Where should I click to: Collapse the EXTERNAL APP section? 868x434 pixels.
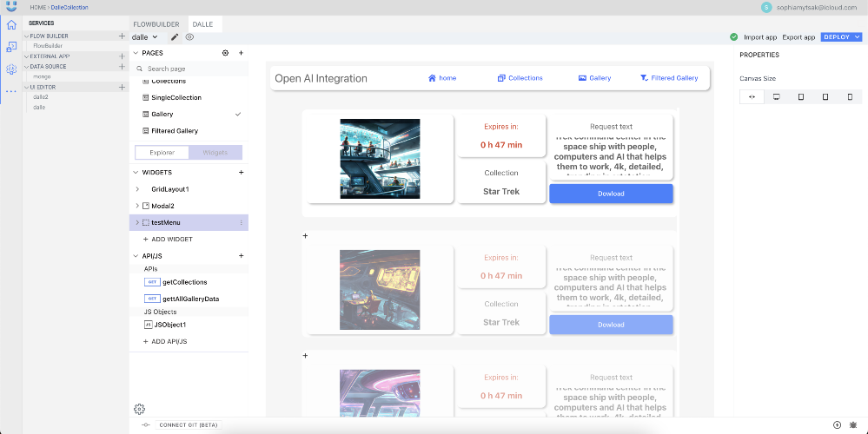coord(26,56)
